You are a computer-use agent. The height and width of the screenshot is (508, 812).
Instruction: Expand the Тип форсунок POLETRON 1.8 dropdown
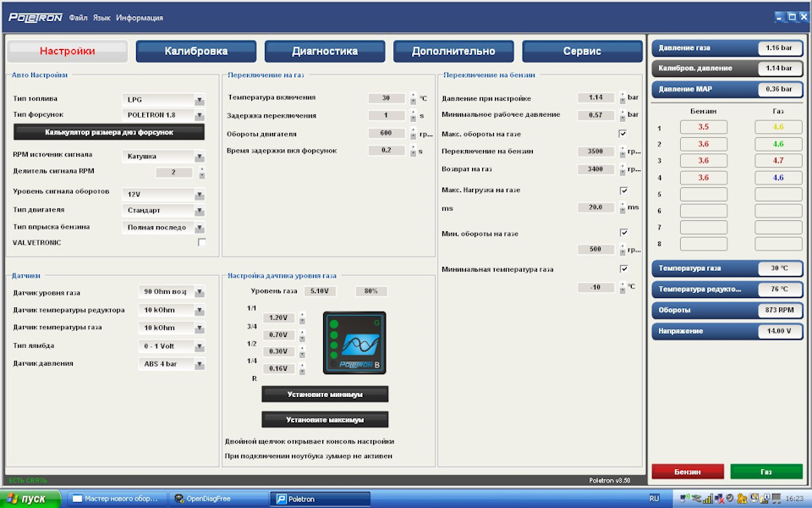pyautogui.click(x=163, y=115)
